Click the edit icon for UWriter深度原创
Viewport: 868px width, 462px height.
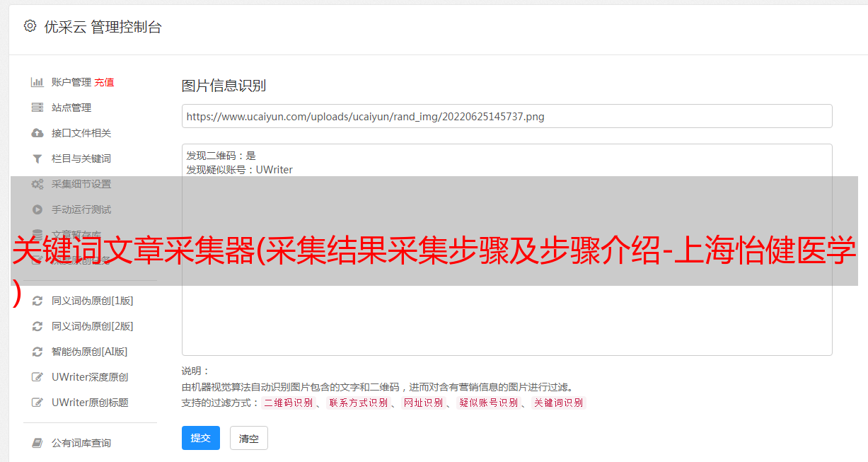37,377
